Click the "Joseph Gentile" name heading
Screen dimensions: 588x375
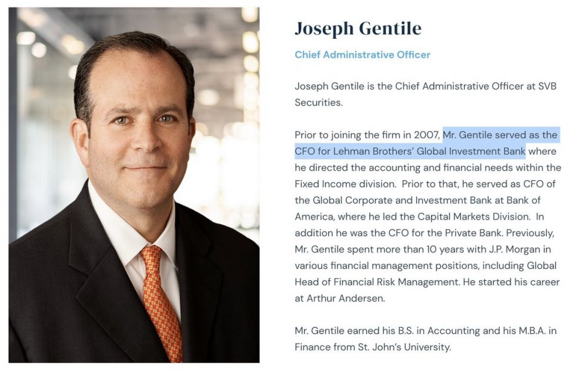(358, 28)
